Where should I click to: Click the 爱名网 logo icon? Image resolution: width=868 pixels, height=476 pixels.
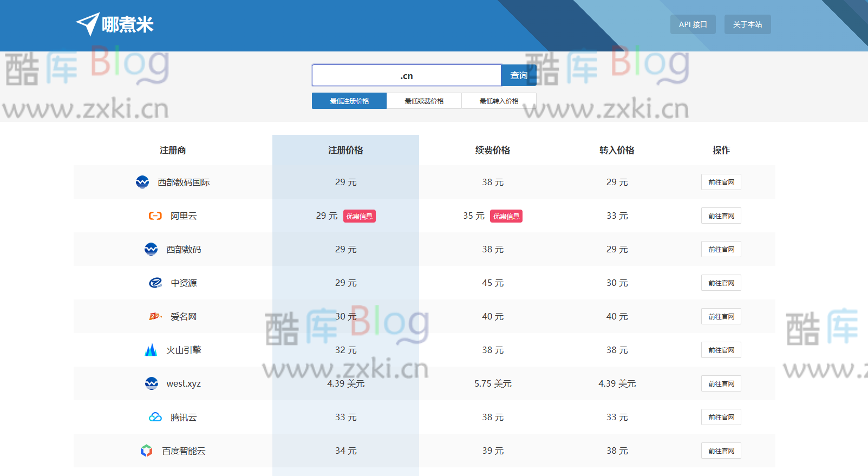155,316
